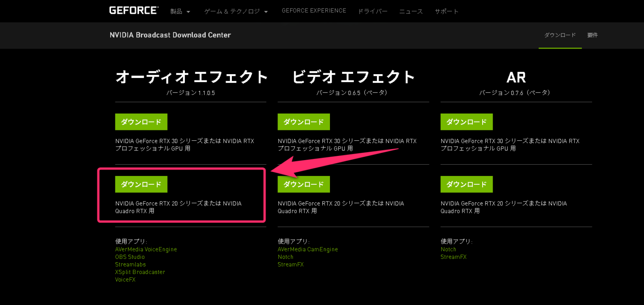Click the オーディオ エフェクト heading
Image resolution: width=644 pixels, height=305 pixels.
pyautogui.click(x=192, y=77)
